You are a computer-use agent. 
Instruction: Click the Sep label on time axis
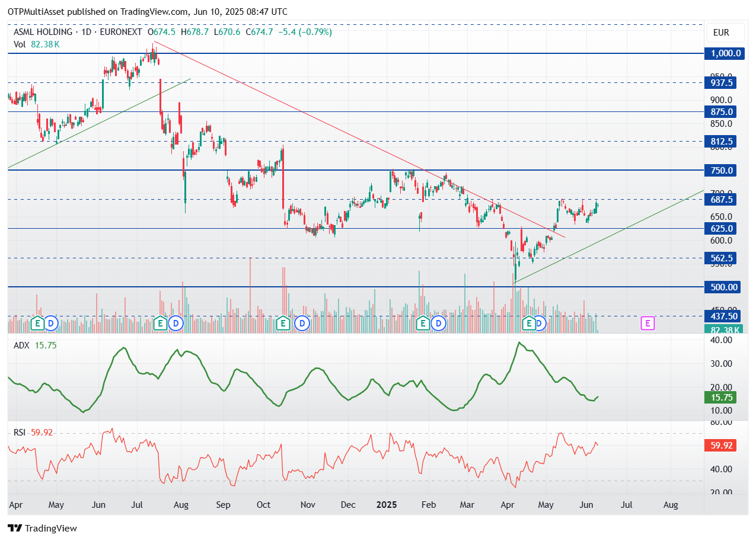pos(223,505)
